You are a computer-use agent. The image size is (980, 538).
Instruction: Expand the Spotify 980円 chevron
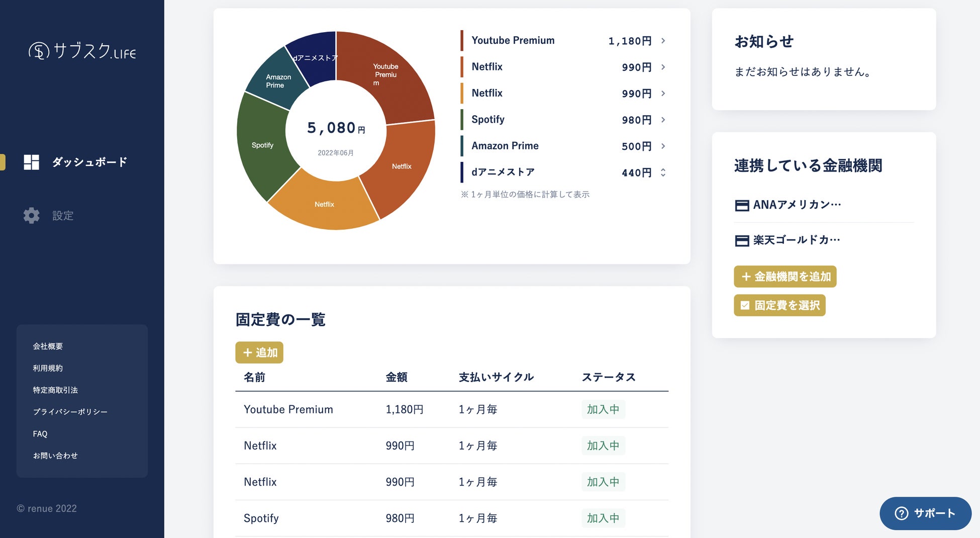pos(663,120)
